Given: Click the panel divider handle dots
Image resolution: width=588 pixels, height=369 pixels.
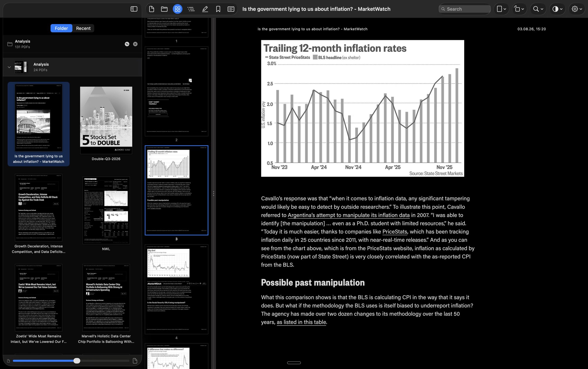Looking at the screenshot, I should point(213,193).
